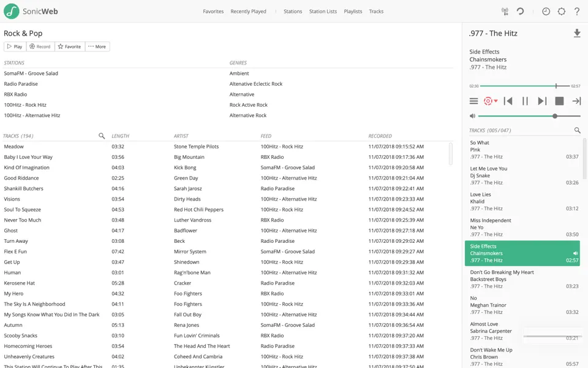Stop playback with the square button

[x=559, y=101]
